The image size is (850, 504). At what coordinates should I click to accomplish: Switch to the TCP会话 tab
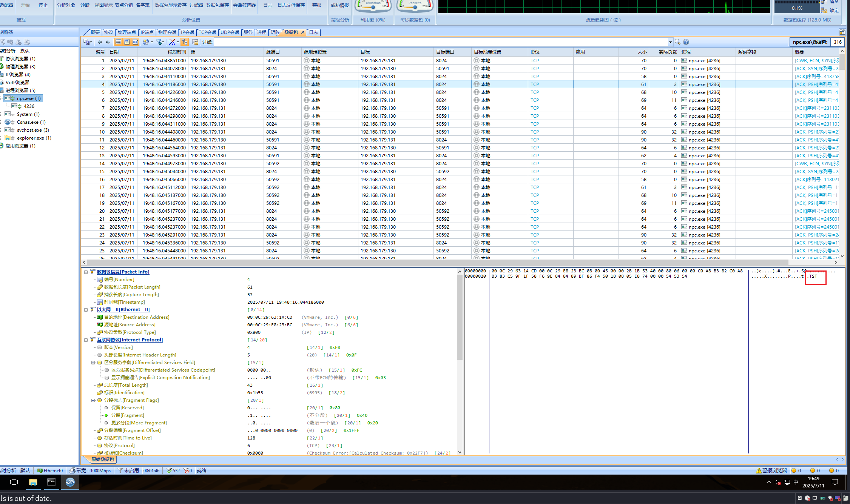tap(207, 32)
